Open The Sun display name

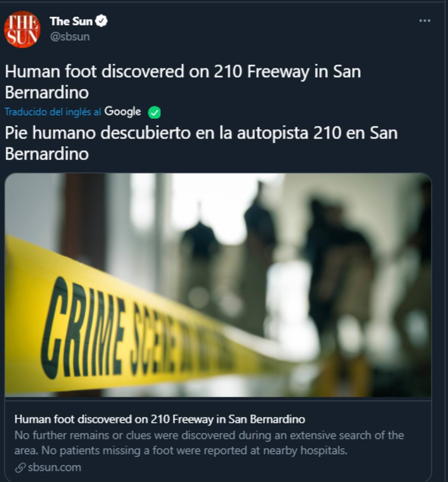tap(71, 21)
